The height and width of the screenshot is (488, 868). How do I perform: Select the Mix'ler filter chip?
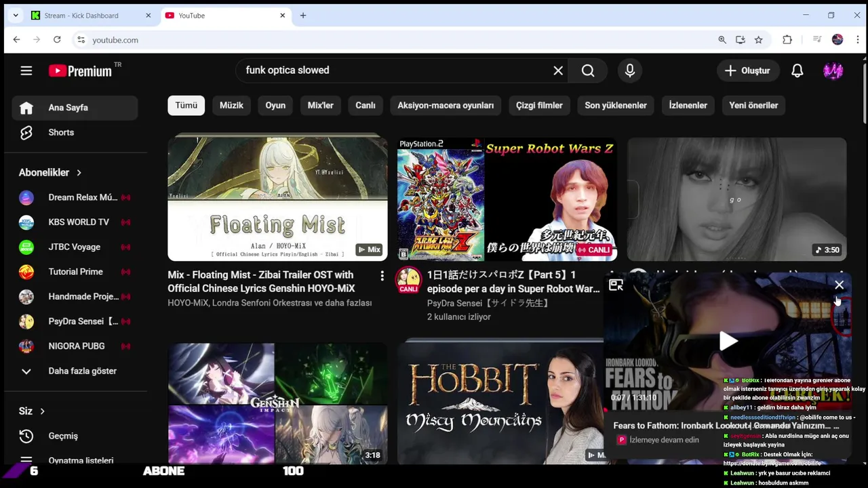pos(321,105)
